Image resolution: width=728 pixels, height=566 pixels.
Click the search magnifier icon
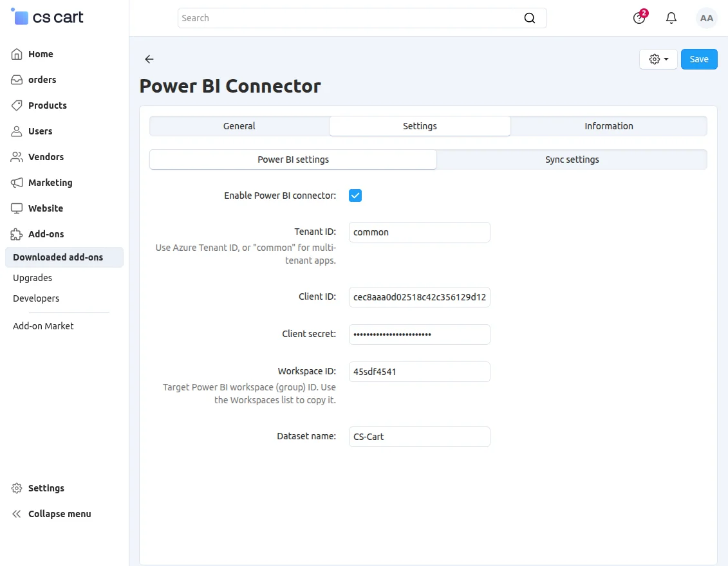tap(529, 18)
